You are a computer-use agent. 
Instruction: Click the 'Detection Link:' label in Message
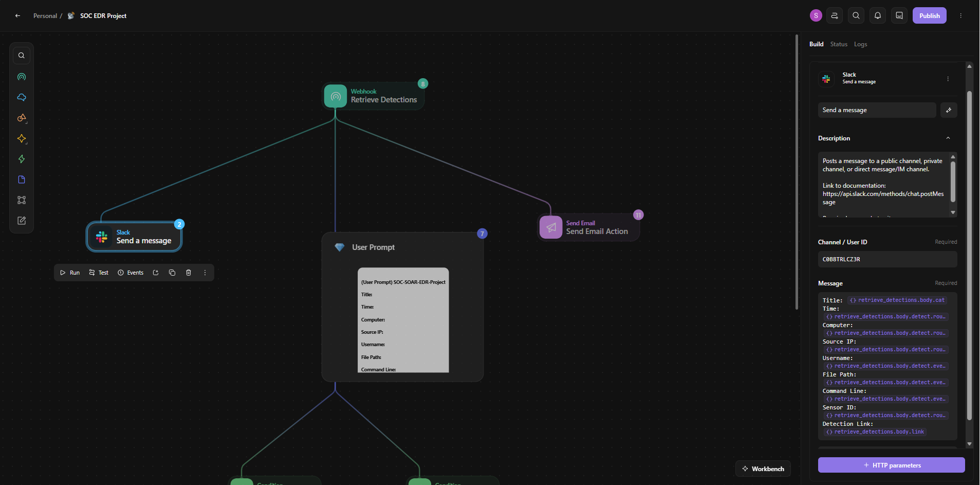848,424
